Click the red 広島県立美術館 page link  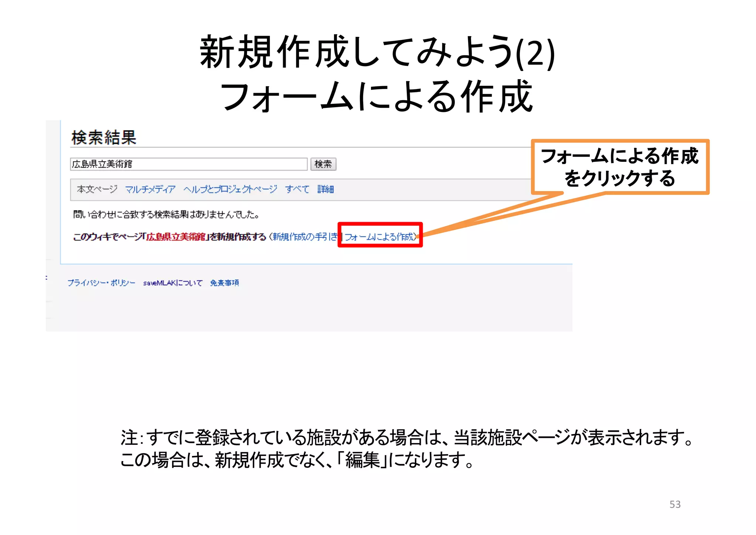(x=176, y=237)
